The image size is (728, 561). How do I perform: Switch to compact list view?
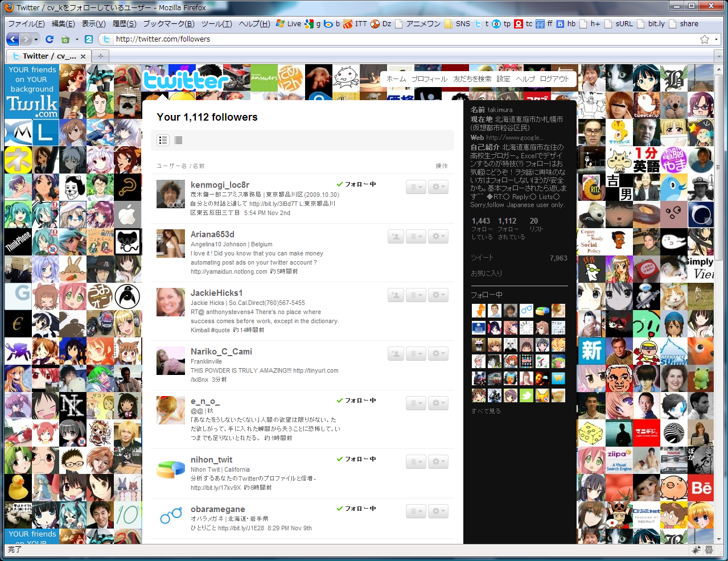(178, 140)
